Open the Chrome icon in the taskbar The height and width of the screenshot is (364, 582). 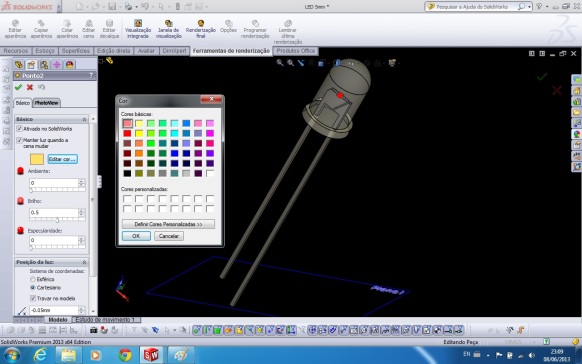click(x=125, y=355)
